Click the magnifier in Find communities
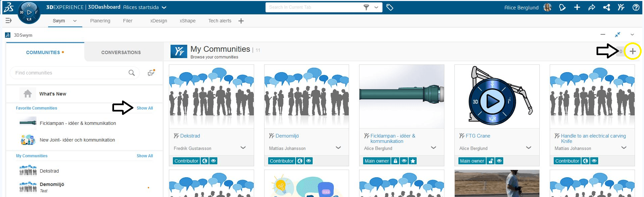The height and width of the screenshot is (197, 644). tap(132, 73)
